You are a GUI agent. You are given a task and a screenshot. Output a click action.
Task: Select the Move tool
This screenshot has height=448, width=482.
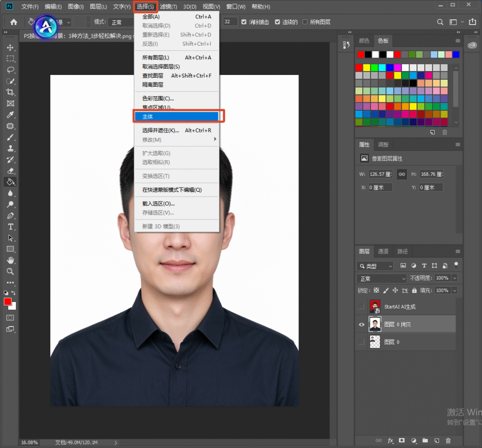point(10,48)
